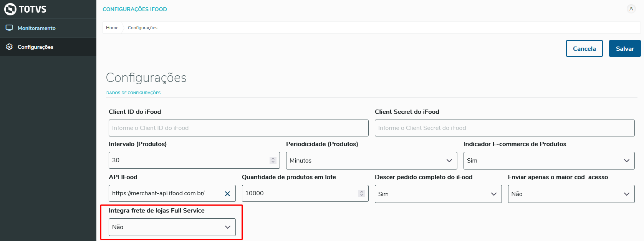Click the Salvar button
The height and width of the screenshot is (241, 644).
pos(624,48)
